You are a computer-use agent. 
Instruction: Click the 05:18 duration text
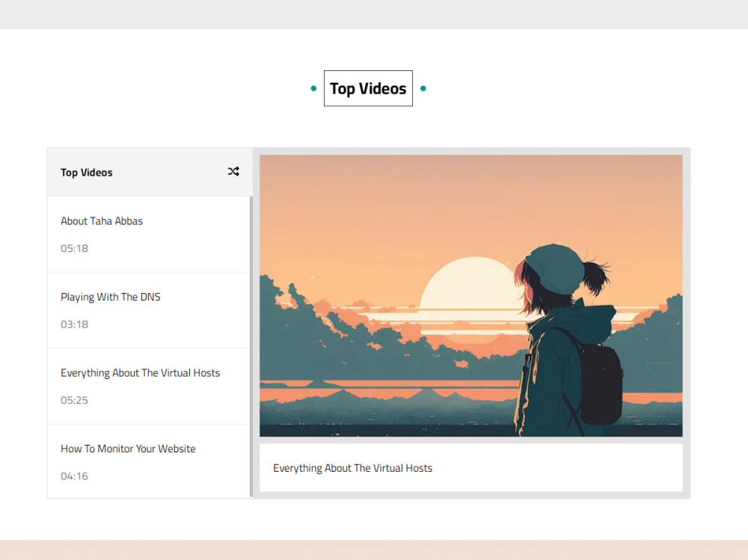(74, 248)
